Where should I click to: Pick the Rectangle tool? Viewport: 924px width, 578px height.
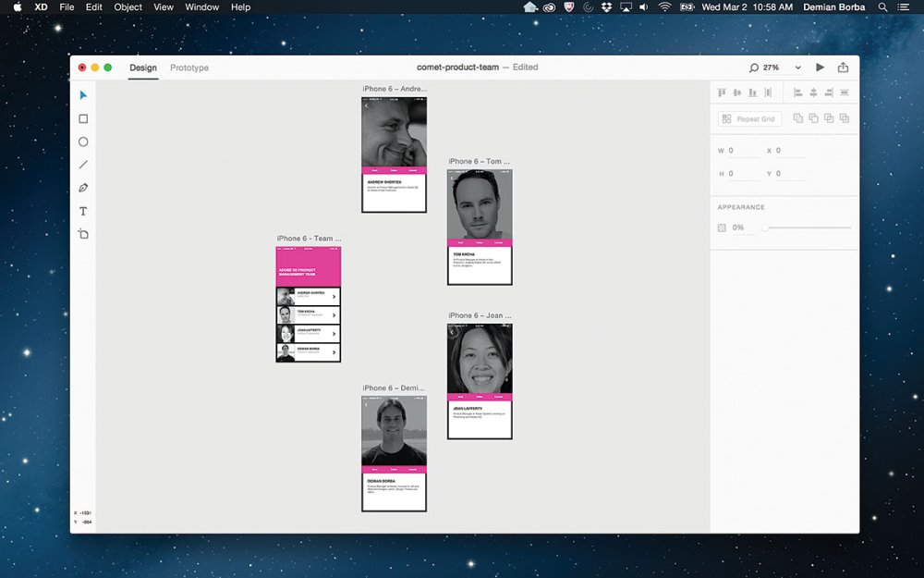[x=83, y=118]
